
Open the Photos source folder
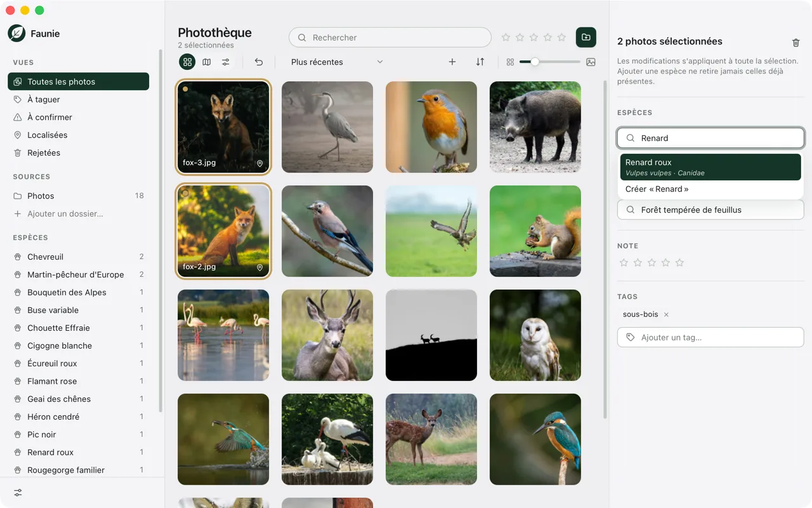coord(79,196)
